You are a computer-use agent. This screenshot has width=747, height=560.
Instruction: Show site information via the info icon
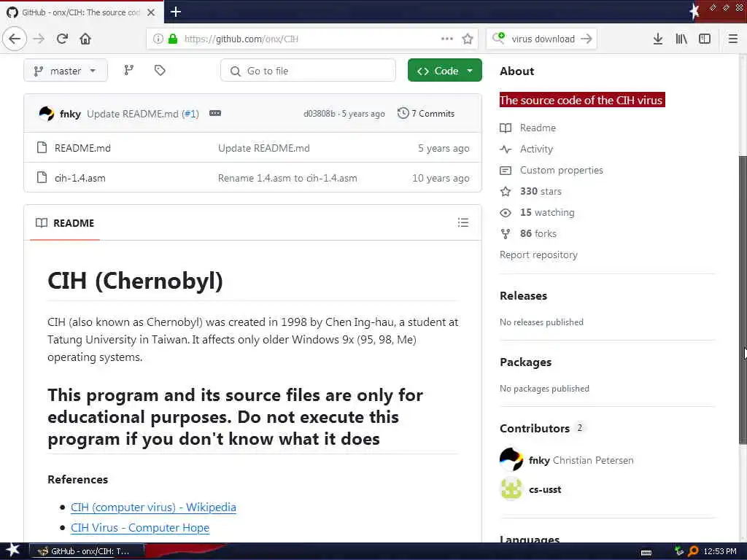pos(158,39)
